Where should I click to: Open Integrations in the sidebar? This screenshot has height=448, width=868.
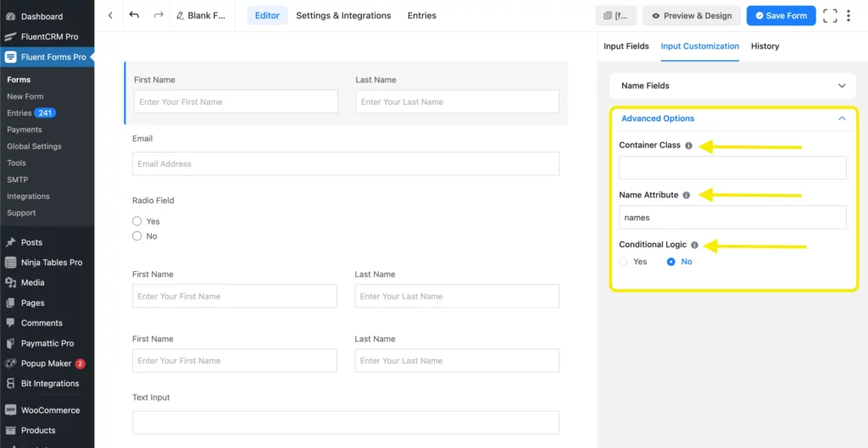tap(28, 196)
